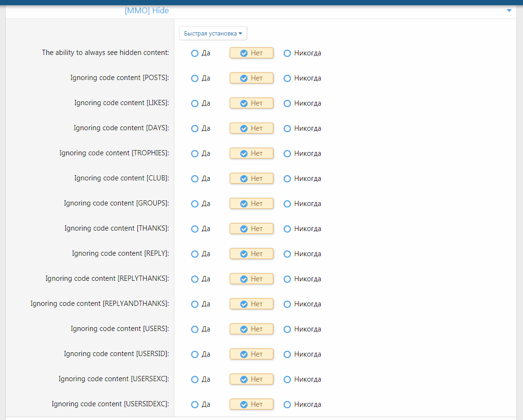Select Да for always see hidden content

(x=195, y=54)
